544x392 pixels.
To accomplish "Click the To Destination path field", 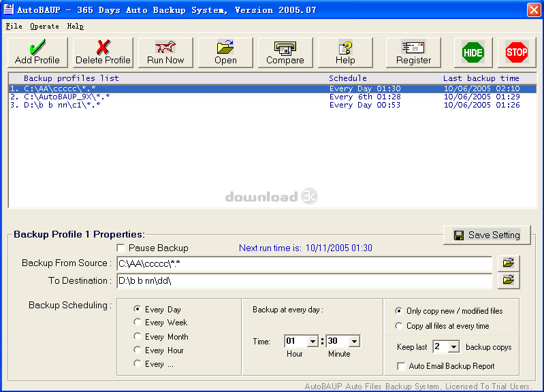I will click(304, 280).
